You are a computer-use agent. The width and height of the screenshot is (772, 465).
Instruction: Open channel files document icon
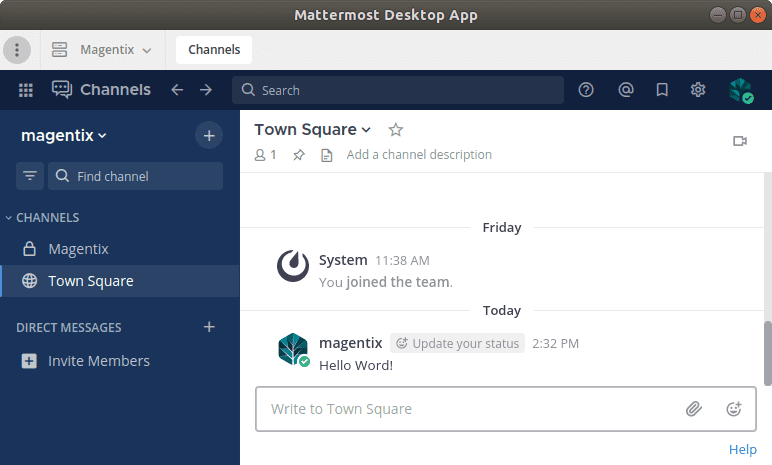(x=326, y=156)
